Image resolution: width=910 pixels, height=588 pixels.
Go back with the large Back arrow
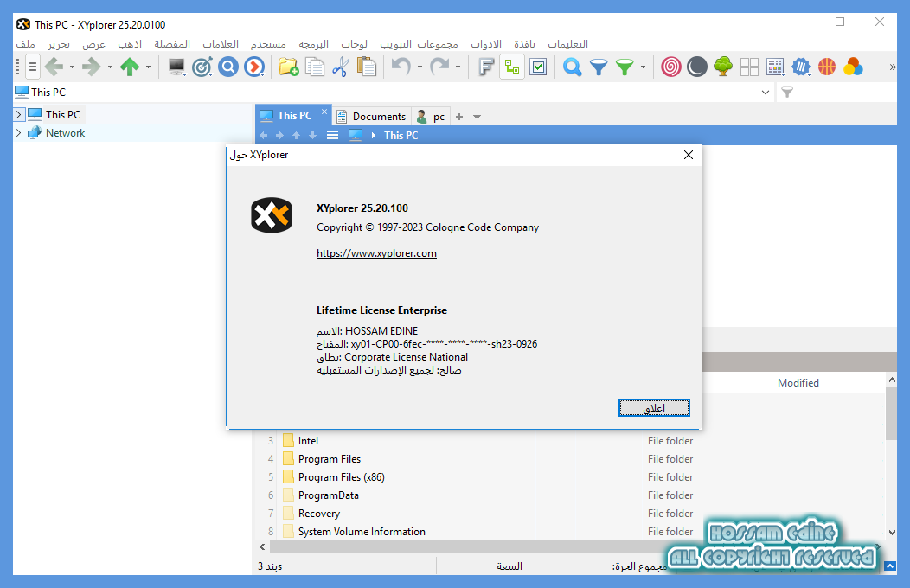pos(54,67)
